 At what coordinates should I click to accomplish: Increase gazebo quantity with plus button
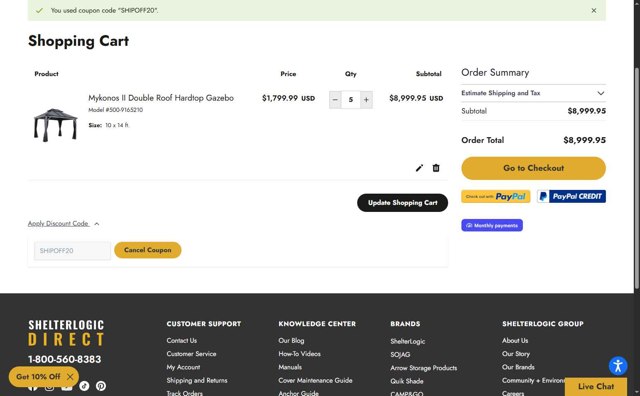tap(366, 100)
